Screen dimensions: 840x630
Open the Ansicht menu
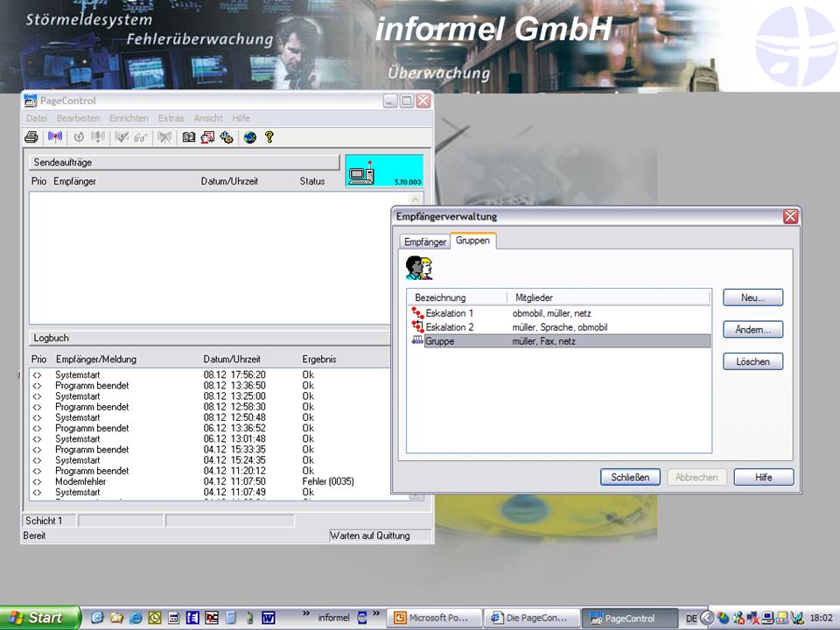pos(208,118)
